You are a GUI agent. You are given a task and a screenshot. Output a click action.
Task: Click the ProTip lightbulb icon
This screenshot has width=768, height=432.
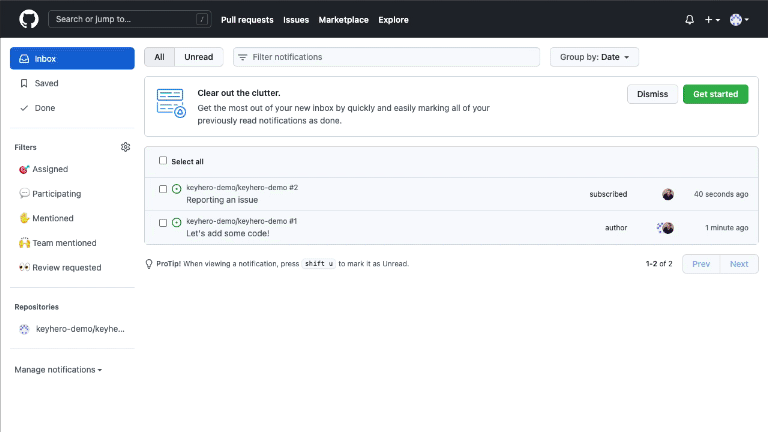[x=149, y=264]
